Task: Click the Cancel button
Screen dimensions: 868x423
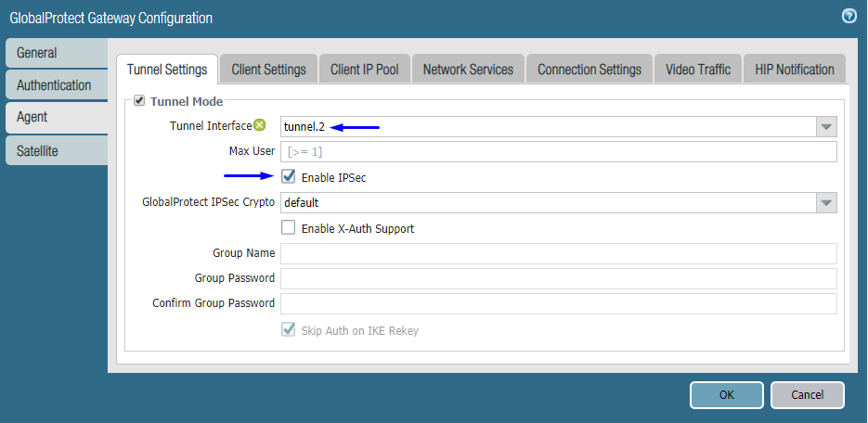Action: [x=807, y=395]
